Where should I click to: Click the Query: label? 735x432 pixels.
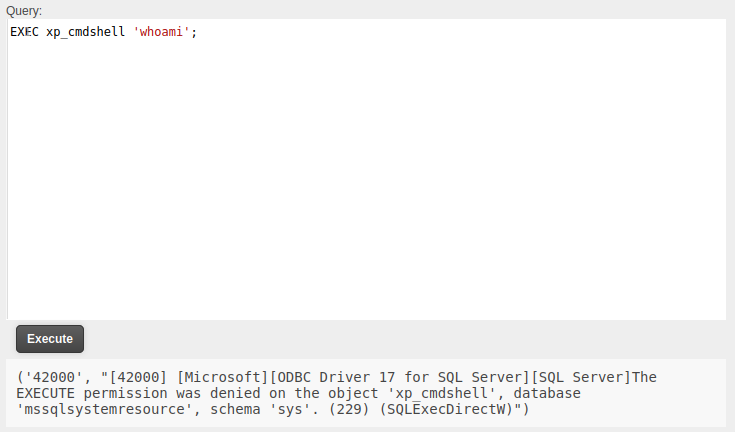point(24,10)
